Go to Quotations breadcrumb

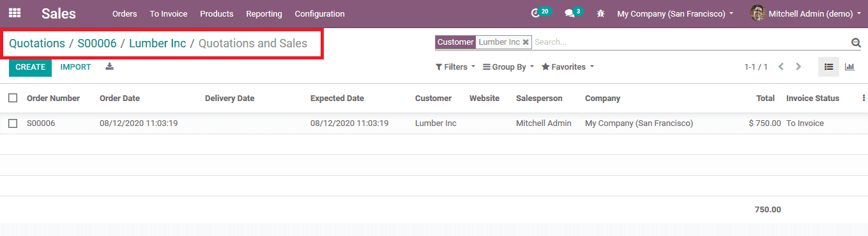pyautogui.click(x=37, y=43)
